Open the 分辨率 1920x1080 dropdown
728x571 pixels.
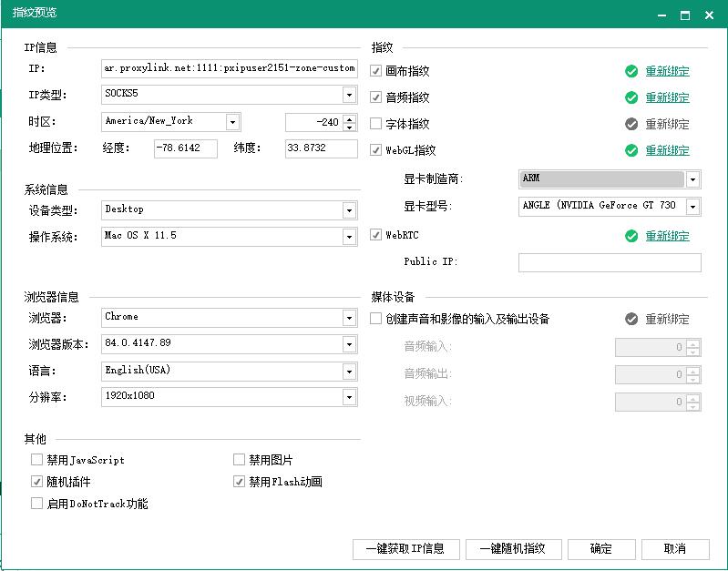[349, 397]
